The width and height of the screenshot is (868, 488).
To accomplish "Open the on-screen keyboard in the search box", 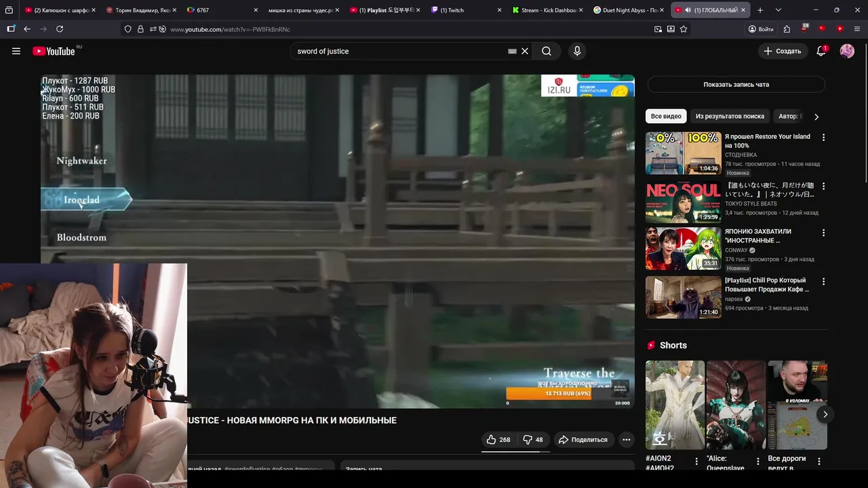I will 513,51.
